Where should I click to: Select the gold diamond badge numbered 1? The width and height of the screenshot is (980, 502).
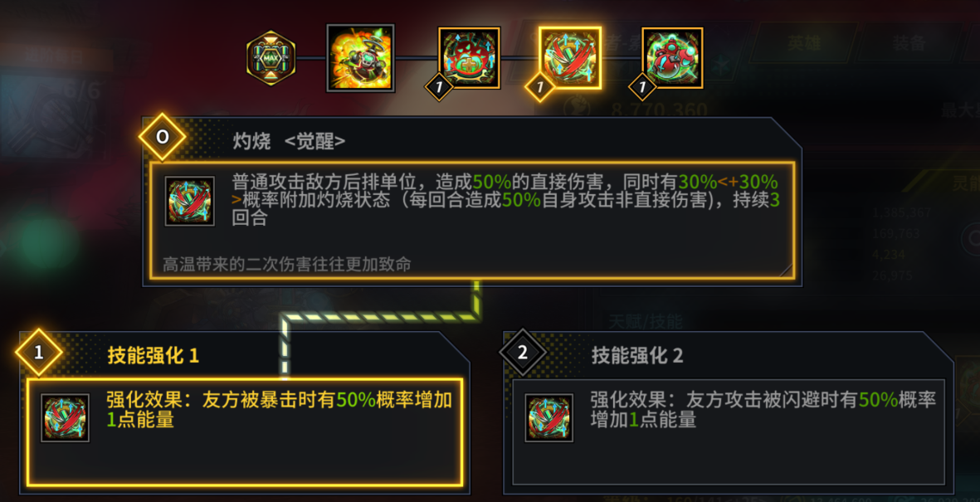[x=39, y=352]
